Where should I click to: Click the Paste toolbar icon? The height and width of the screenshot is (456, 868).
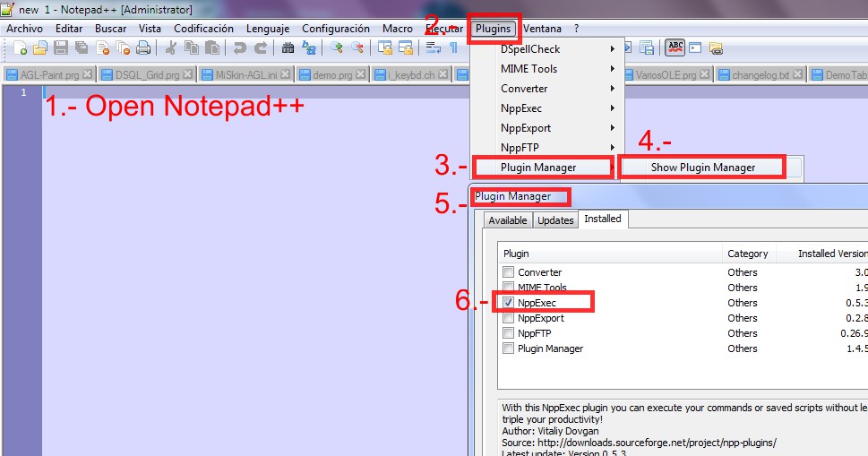[x=212, y=48]
